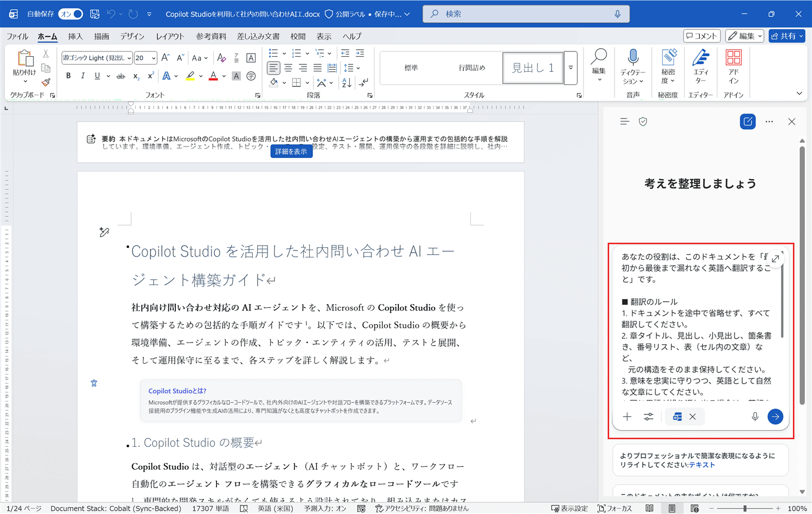Click the フォーカス focus mode button
This screenshot has width=812, height=514.
coord(615,509)
